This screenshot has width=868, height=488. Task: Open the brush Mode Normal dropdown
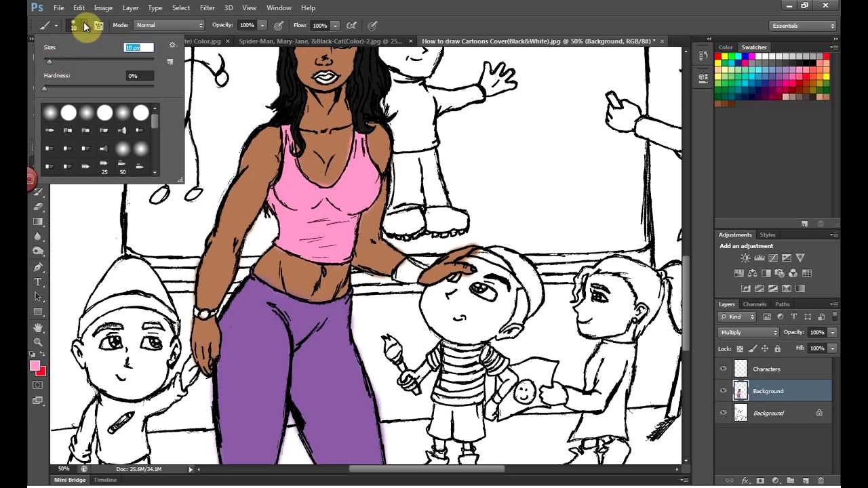pyautogui.click(x=168, y=26)
